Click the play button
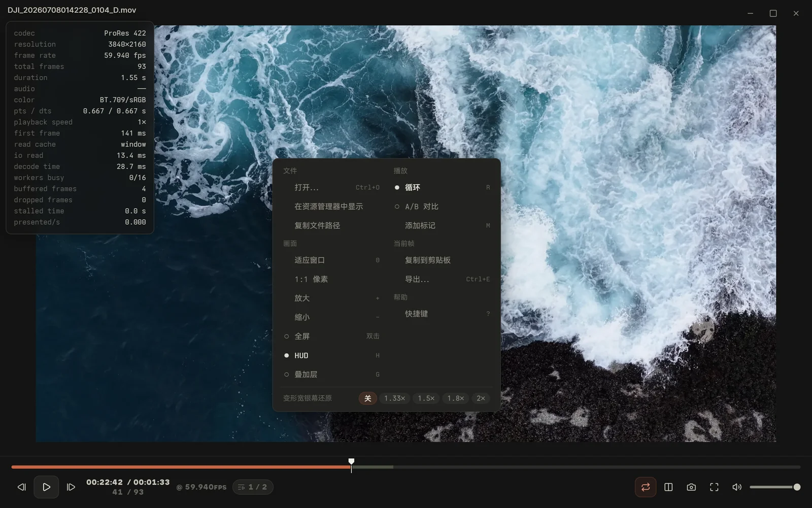Viewport: 812px width, 508px height. [x=46, y=487]
